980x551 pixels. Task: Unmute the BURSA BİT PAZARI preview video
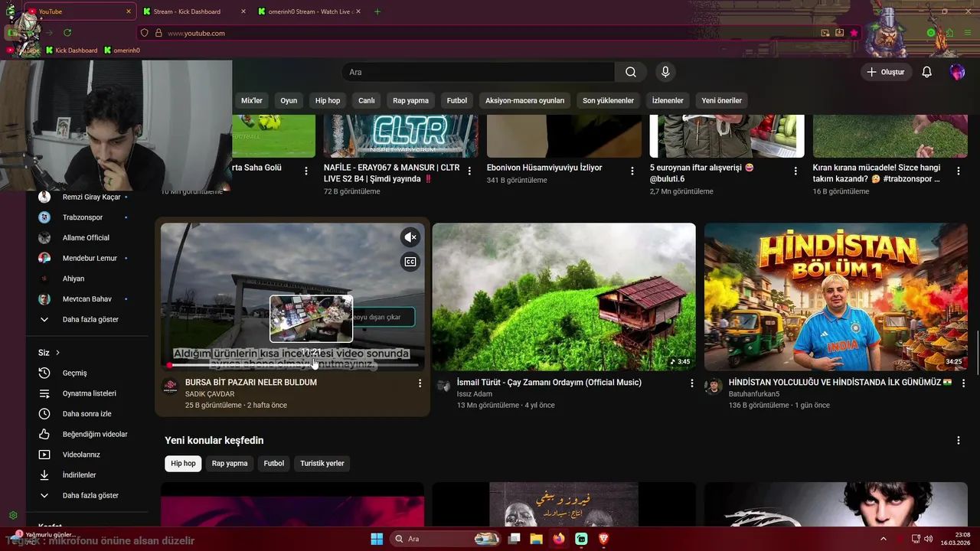coord(410,237)
